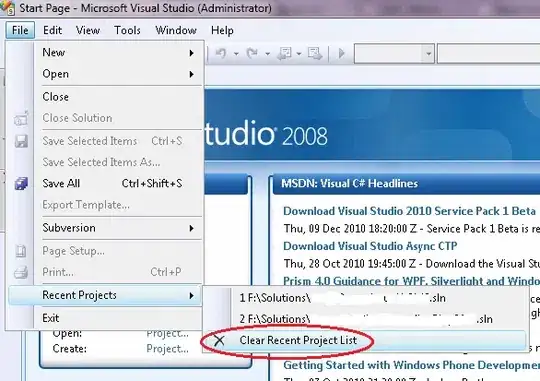Open Download Visual Studio Async CTP link
540x381 pixels.
tap(370, 246)
